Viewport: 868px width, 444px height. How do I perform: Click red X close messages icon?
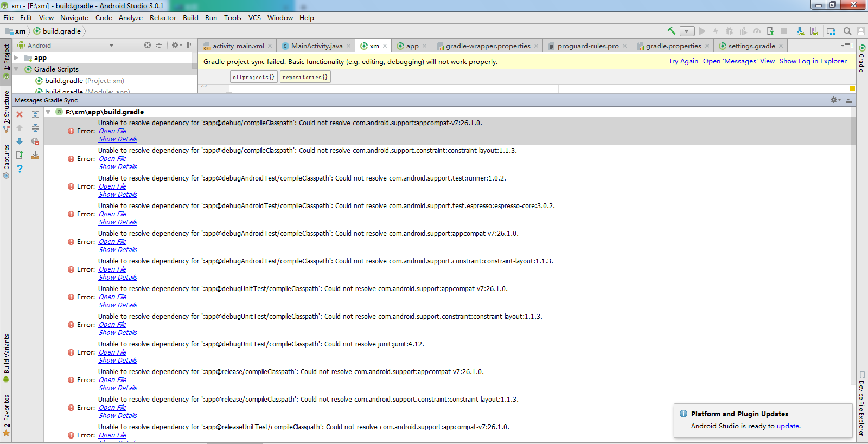click(x=20, y=114)
